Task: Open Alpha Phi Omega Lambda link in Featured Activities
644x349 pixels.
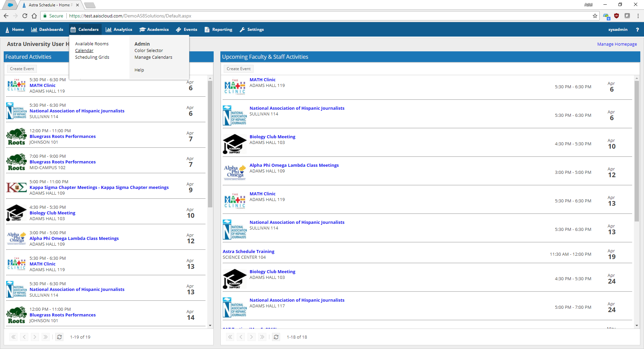Action: [x=74, y=238]
